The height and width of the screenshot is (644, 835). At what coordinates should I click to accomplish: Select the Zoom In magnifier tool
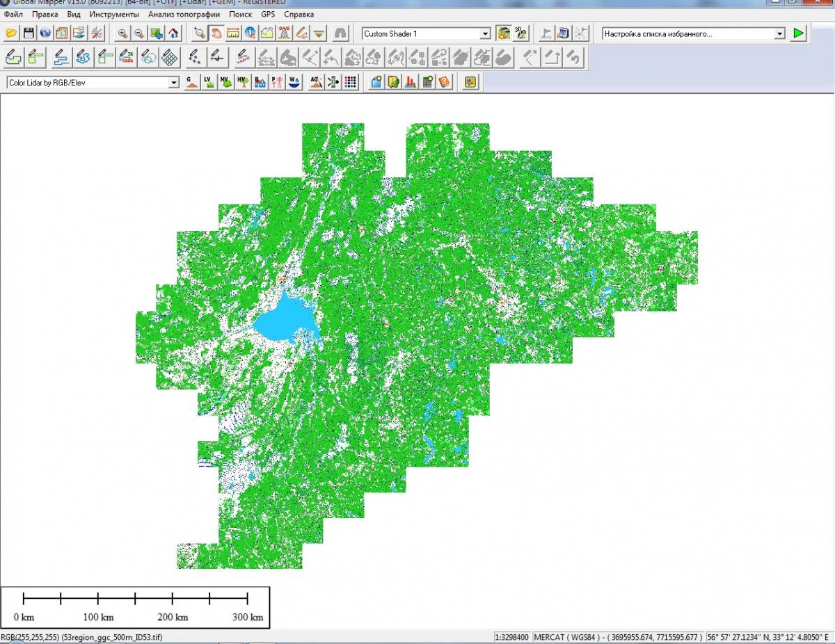[122, 33]
